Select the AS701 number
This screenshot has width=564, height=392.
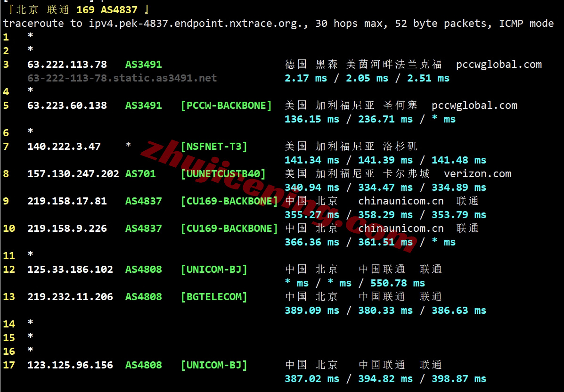(140, 174)
